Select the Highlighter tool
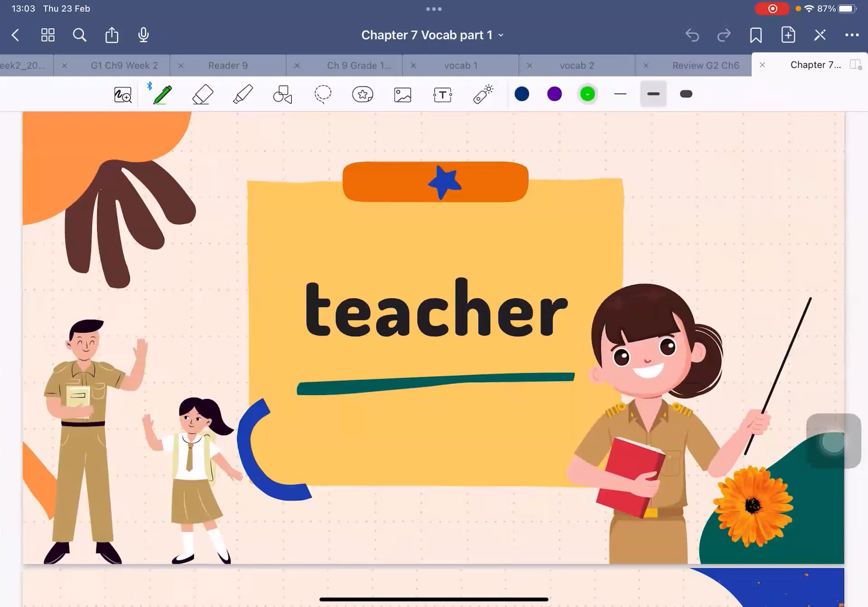This screenshot has width=868, height=607. [243, 95]
